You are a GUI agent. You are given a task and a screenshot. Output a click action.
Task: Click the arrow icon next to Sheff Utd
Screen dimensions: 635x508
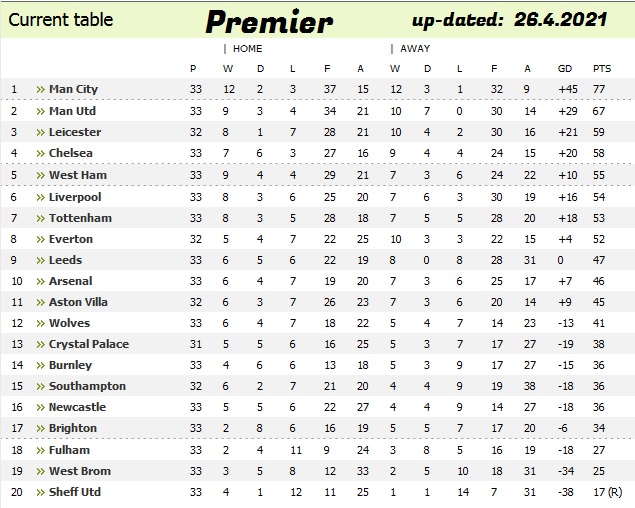(40, 493)
